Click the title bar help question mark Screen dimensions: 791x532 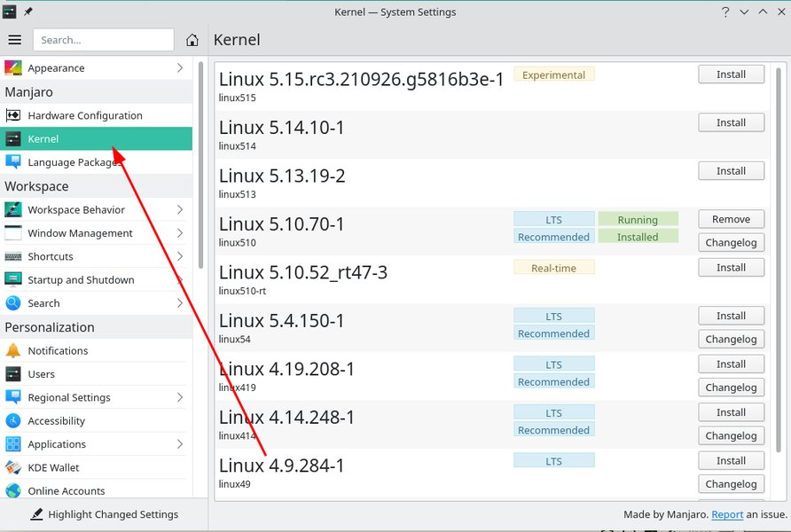[x=724, y=12]
